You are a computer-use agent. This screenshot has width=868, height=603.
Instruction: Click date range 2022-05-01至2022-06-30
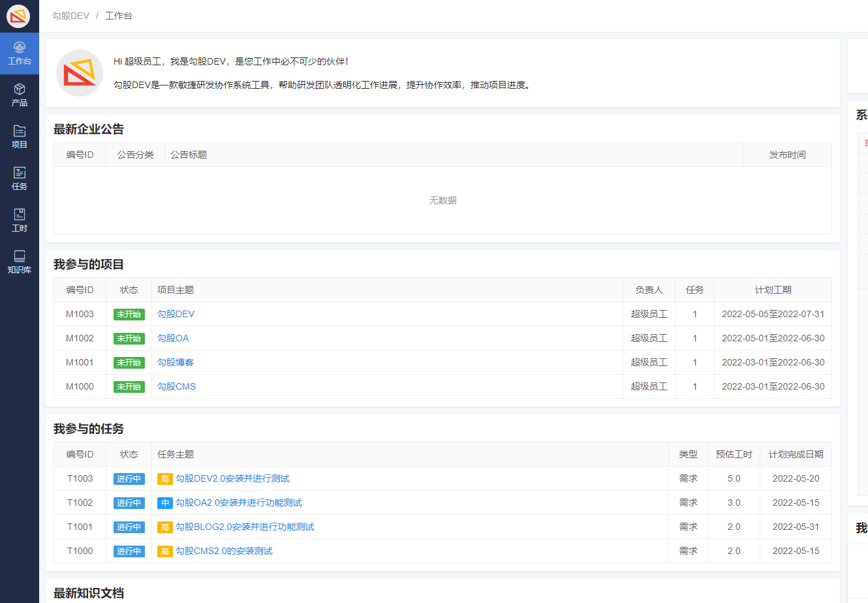click(x=773, y=338)
